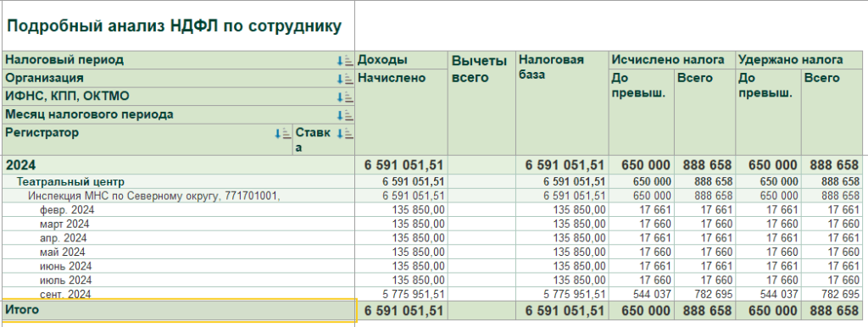
Task: Select Налоговая база value in the 2024 row
Action: click(564, 165)
